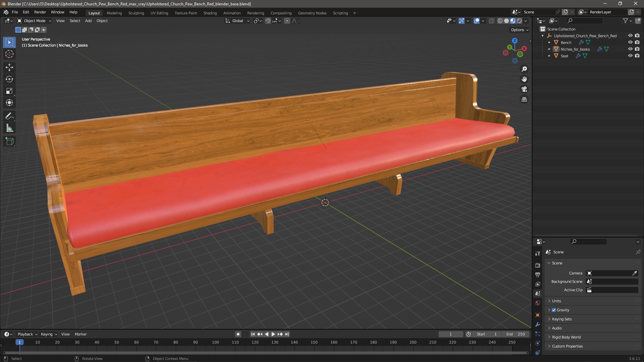Switch to the Sculpting workspace tab
Screen dimensions: 644x362
pyautogui.click(x=136, y=13)
